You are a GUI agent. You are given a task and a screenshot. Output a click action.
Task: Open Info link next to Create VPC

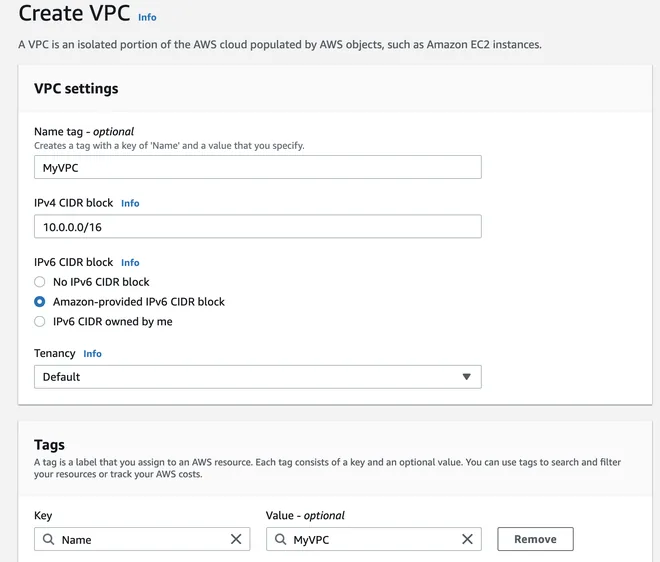click(147, 17)
